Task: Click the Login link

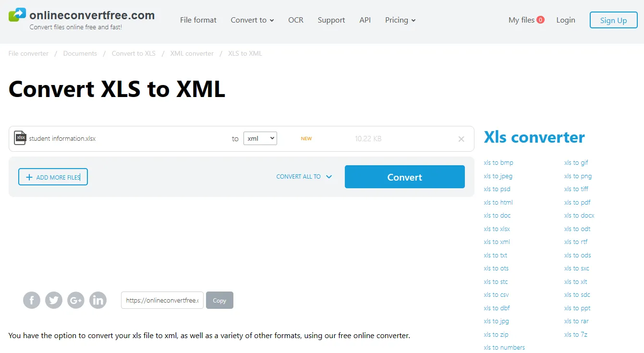Action: point(566,20)
